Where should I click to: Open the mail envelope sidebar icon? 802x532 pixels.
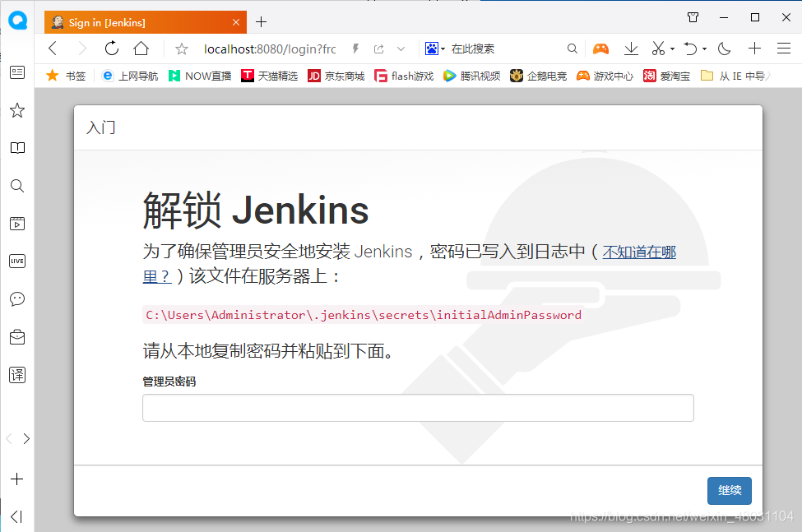17,337
